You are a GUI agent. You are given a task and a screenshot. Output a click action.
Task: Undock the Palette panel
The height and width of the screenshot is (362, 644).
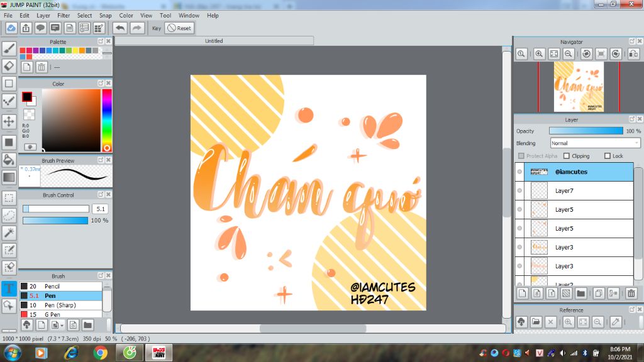101,41
